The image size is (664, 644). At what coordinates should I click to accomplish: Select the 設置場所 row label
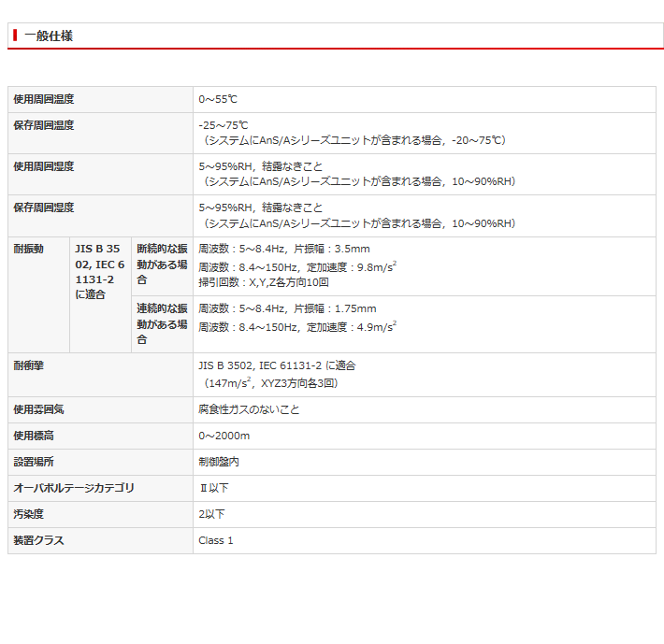pyautogui.click(x=34, y=462)
